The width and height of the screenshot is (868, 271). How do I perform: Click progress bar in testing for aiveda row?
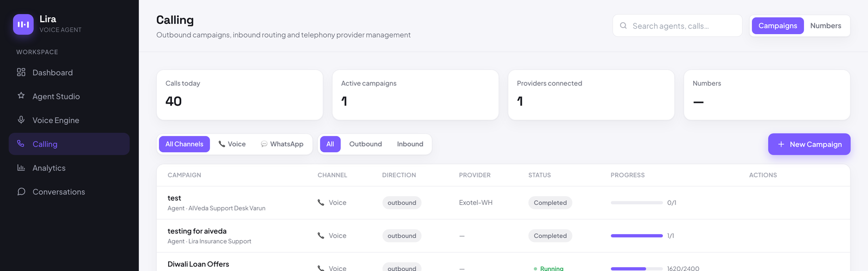click(637, 236)
